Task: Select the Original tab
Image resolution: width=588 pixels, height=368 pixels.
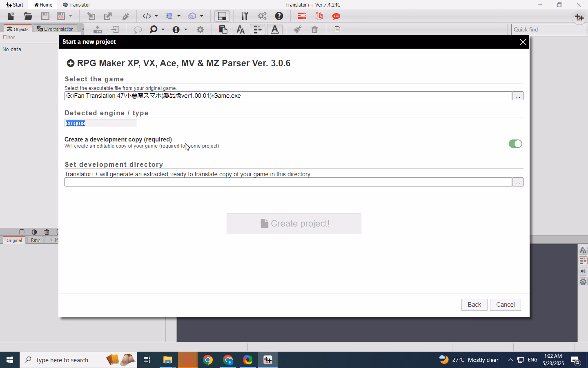Action: [x=14, y=240]
